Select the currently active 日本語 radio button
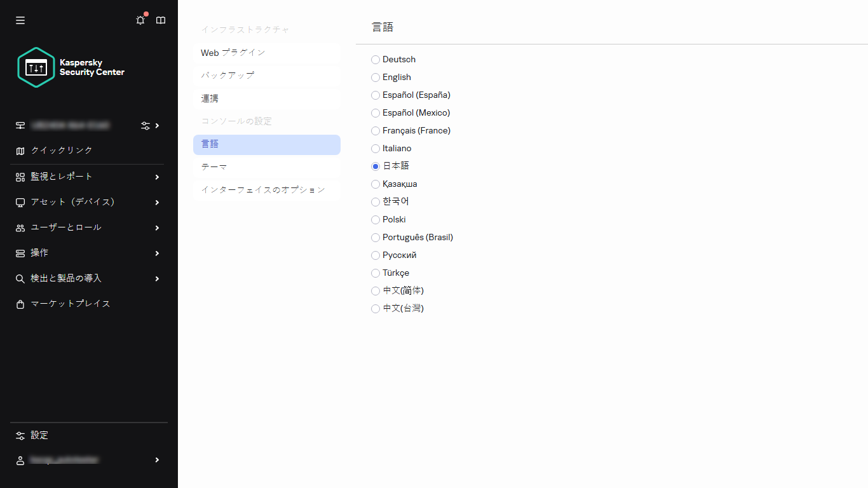This screenshot has width=868, height=488. tap(375, 166)
